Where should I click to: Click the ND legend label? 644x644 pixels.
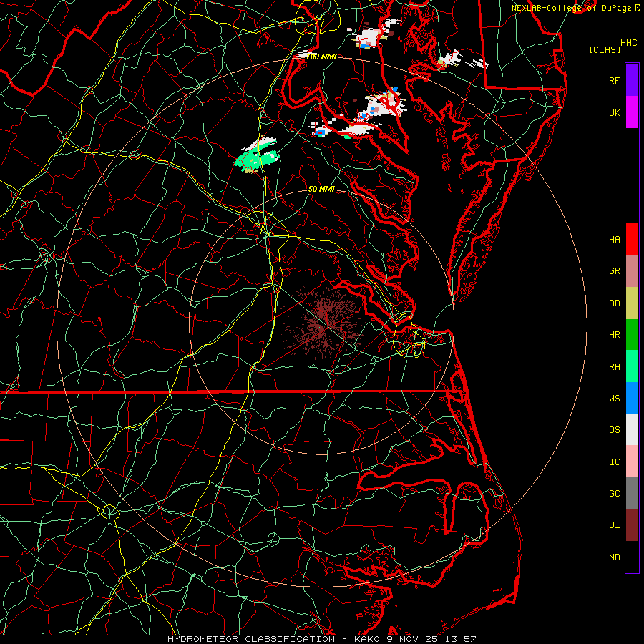614,557
